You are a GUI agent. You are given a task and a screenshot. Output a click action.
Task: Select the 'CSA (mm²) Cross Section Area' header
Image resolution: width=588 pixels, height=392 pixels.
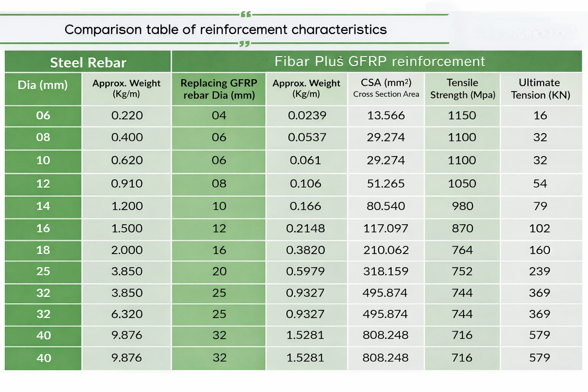point(386,88)
